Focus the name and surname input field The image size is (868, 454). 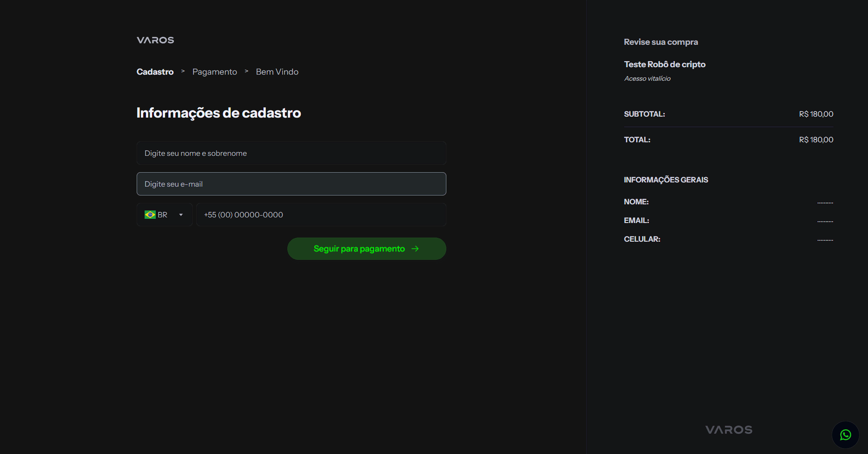click(x=291, y=153)
